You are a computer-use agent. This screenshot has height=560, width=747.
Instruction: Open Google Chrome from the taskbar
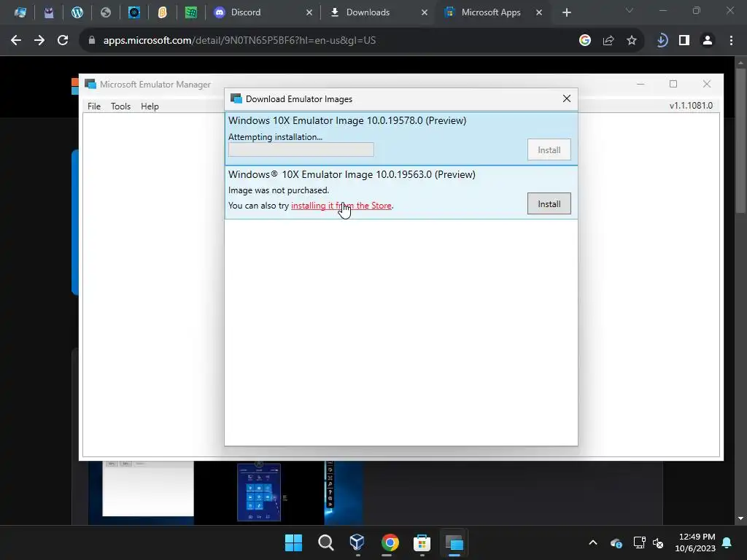pos(390,542)
